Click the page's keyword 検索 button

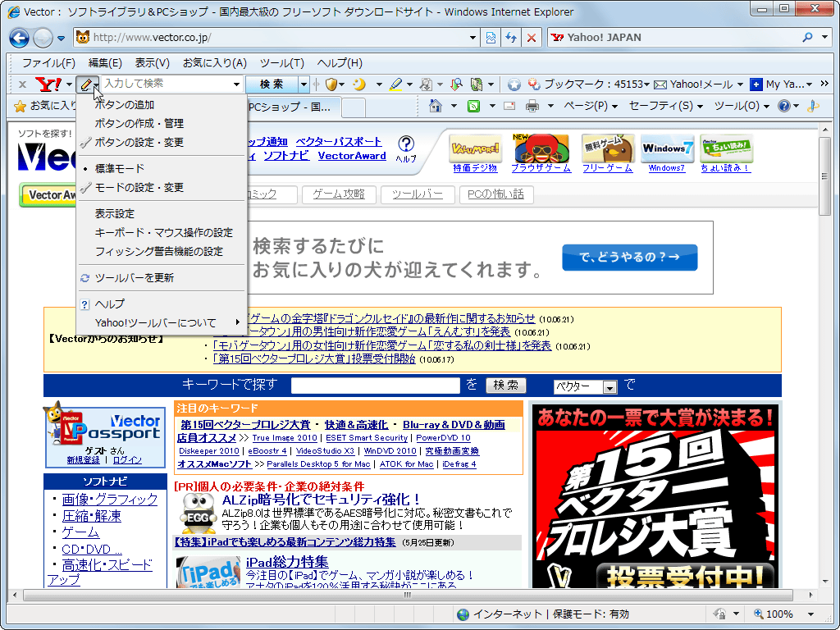[x=505, y=386]
